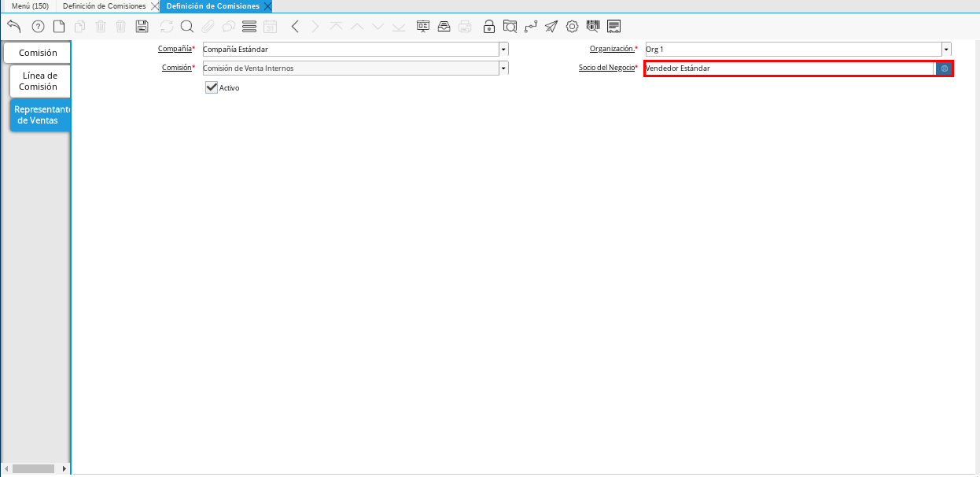The height and width of the screenshot is (477, 980).
Task: Click the paper plane request icon
Action: [551, 26]
